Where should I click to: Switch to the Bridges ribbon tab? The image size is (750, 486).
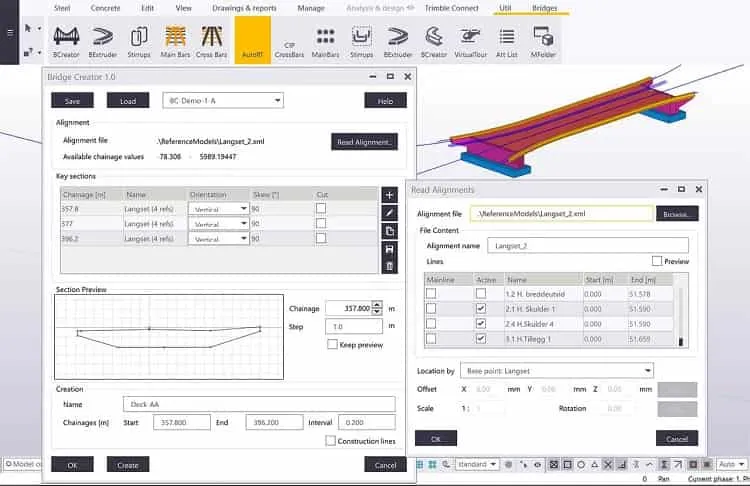[544, 8]
